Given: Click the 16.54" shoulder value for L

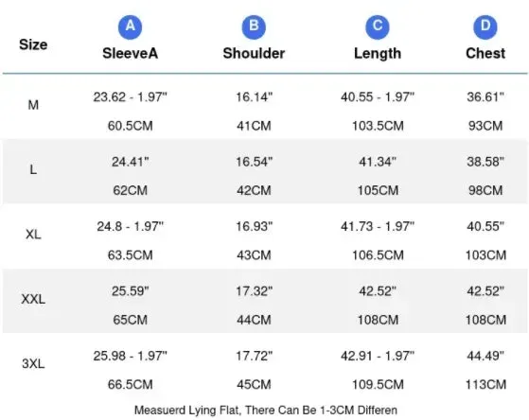Looking at the screenshot, I should (x=254, y=162).
